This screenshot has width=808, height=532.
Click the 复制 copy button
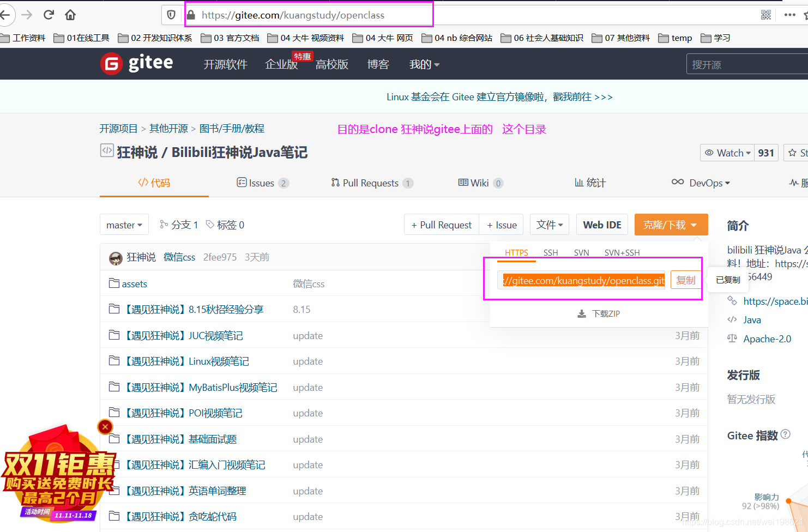coord(686,280)
